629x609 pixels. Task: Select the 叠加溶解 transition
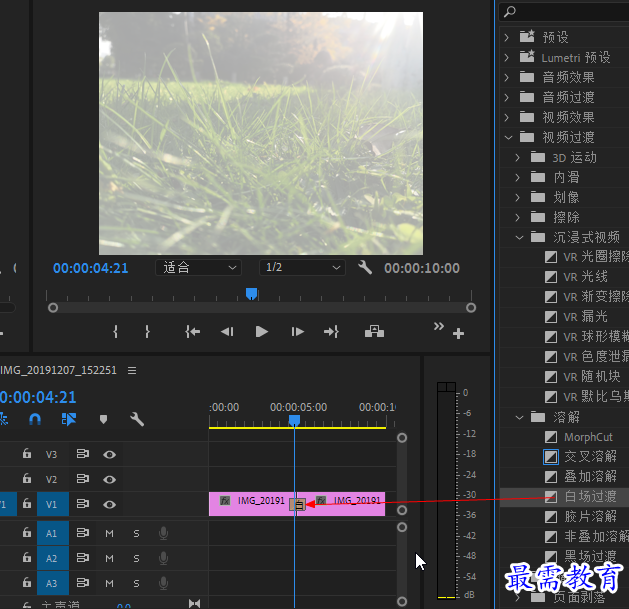pos(590,477)
